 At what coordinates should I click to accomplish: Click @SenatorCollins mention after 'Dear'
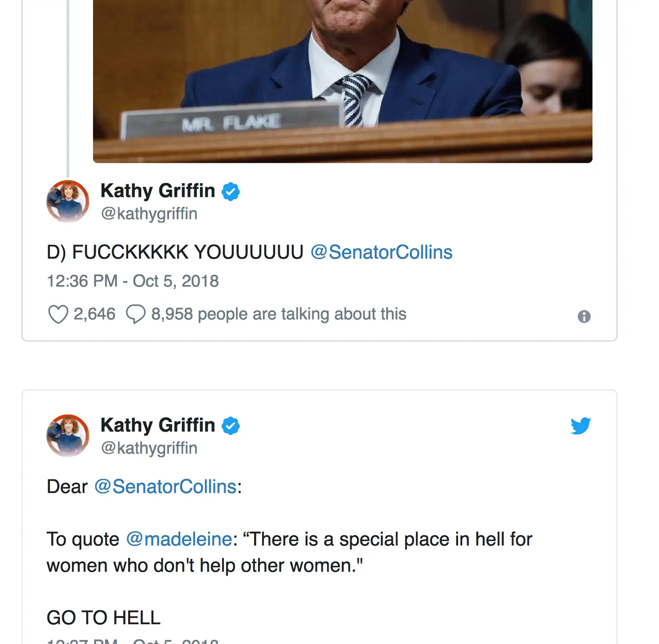click(165, 487)
